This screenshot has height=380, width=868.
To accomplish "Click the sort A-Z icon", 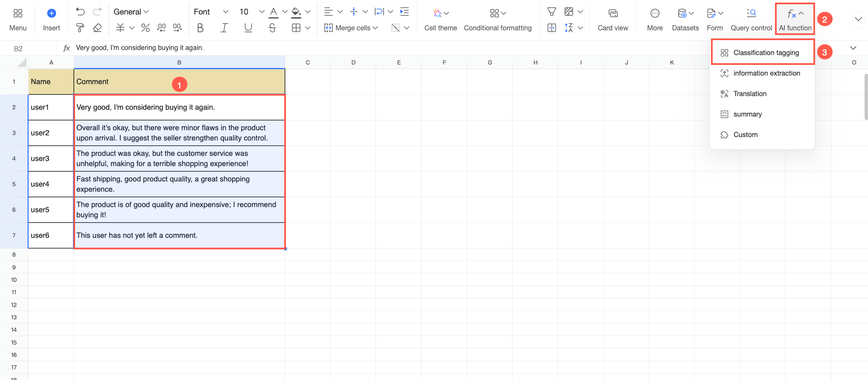I will click(568, 28).
